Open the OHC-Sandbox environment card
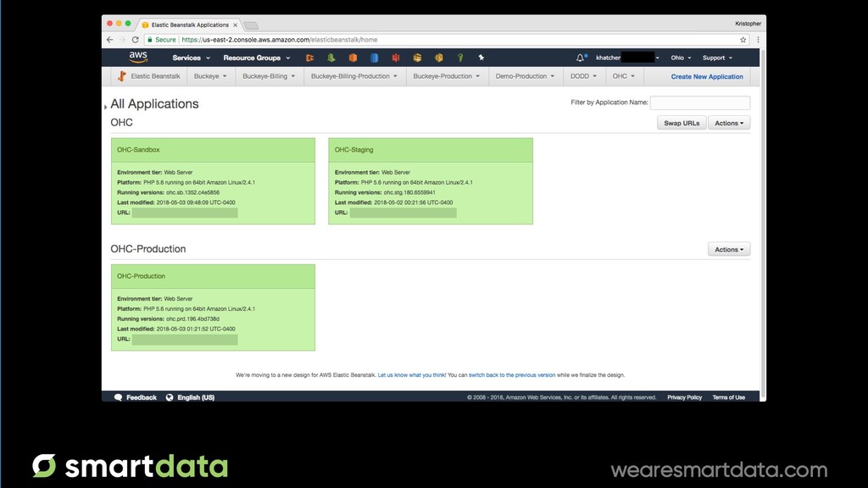Image resolution: width=868 pixels, height=488 pixels. [x=213, y=181]
